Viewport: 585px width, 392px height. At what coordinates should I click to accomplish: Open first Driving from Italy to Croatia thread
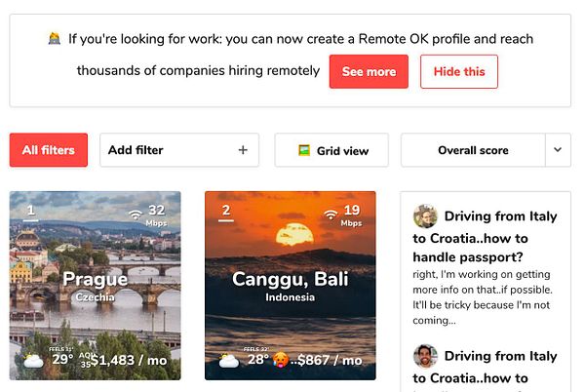pyautogui.click(x=485, y=237)
